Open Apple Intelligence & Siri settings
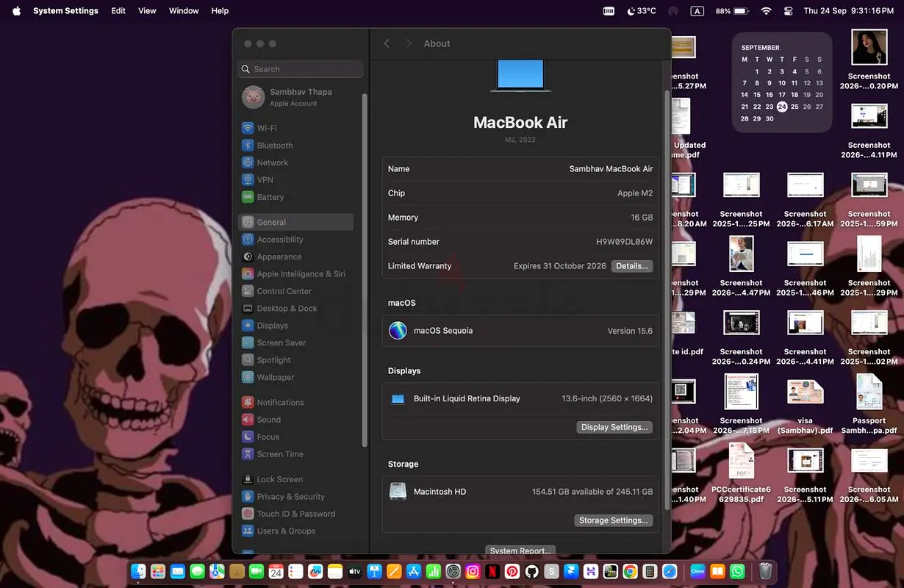Screen dimensions: 904x588 [295, 274]
